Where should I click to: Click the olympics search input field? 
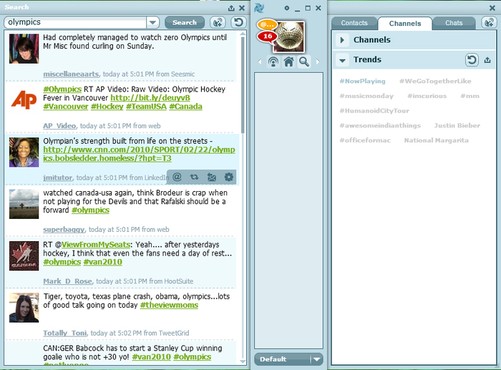click(75, 22)
